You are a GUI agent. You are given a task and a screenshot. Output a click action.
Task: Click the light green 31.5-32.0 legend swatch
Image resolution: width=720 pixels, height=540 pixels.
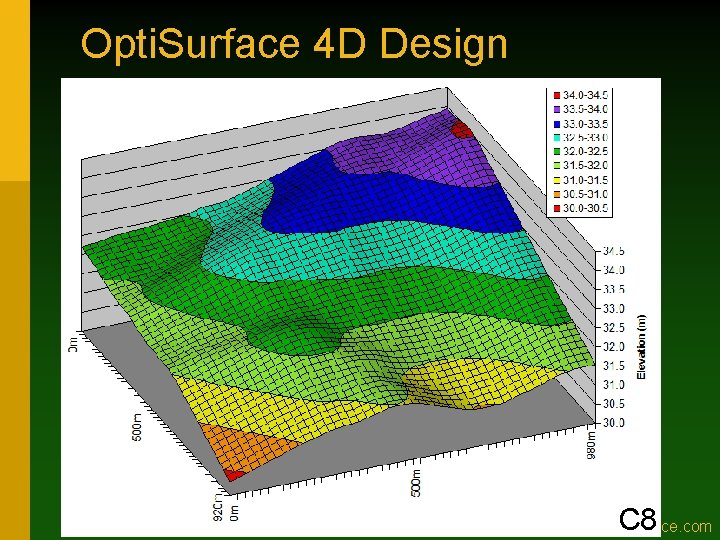(557, 166)
